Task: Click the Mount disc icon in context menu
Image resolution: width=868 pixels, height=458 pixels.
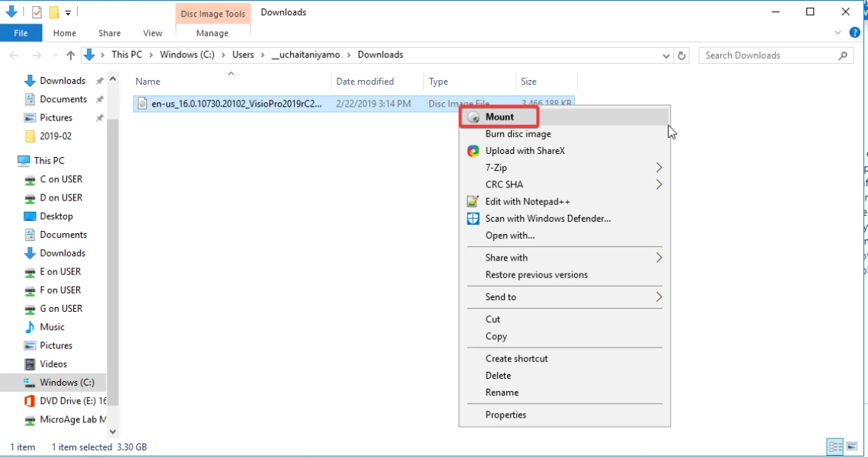Action: pos(474,117)
